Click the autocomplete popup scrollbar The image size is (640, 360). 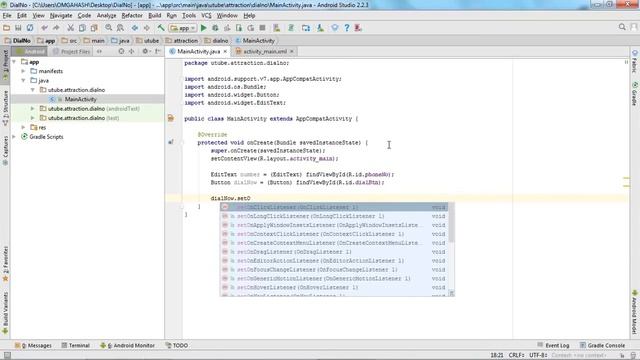(451, 224)
